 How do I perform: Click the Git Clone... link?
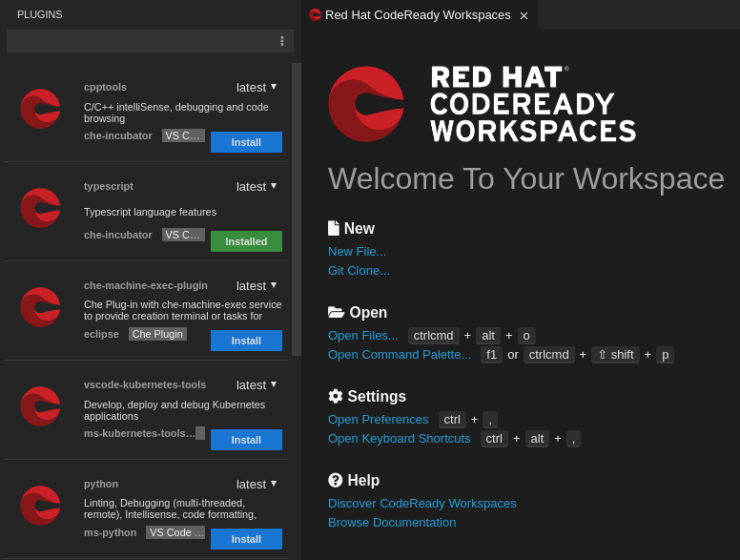(x=359, y=271)
